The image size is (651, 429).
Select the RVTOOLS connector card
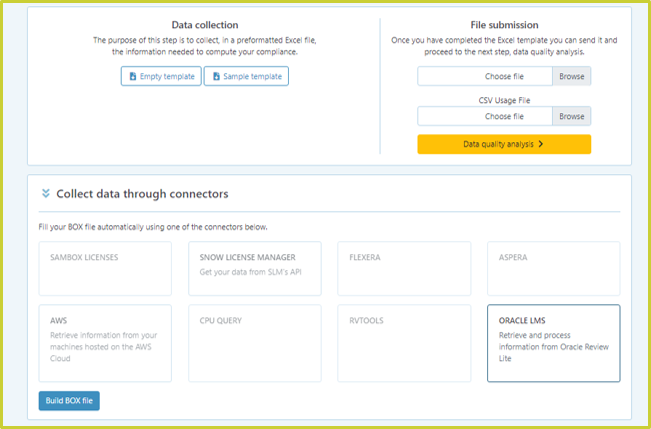[x=404, y=343]
